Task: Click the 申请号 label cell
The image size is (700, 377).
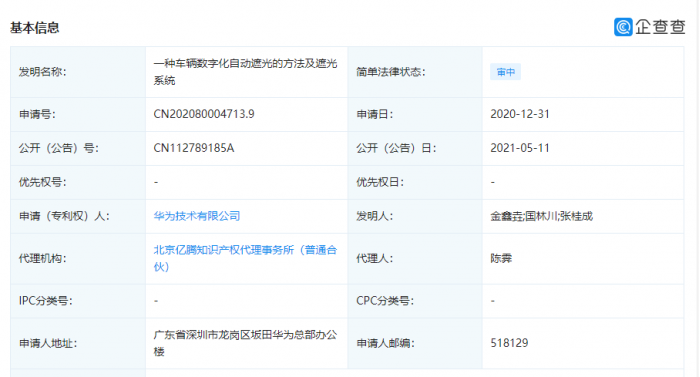Action: (78, 114)
